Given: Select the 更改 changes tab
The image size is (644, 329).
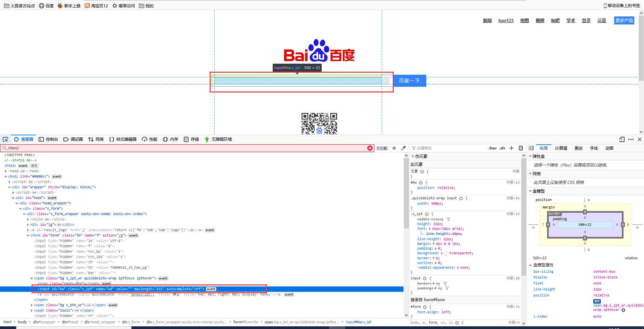Looking at the screenshot, I should click(x=579, y=148).
